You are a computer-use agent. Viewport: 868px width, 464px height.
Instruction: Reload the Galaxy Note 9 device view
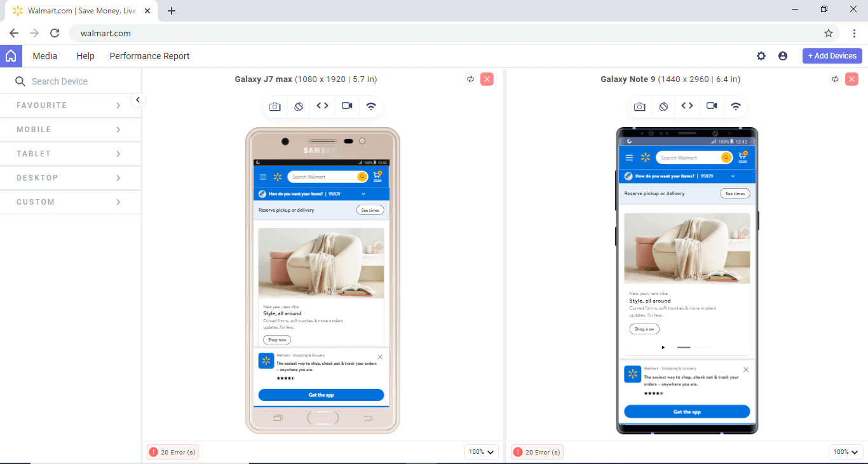(835, 79)
